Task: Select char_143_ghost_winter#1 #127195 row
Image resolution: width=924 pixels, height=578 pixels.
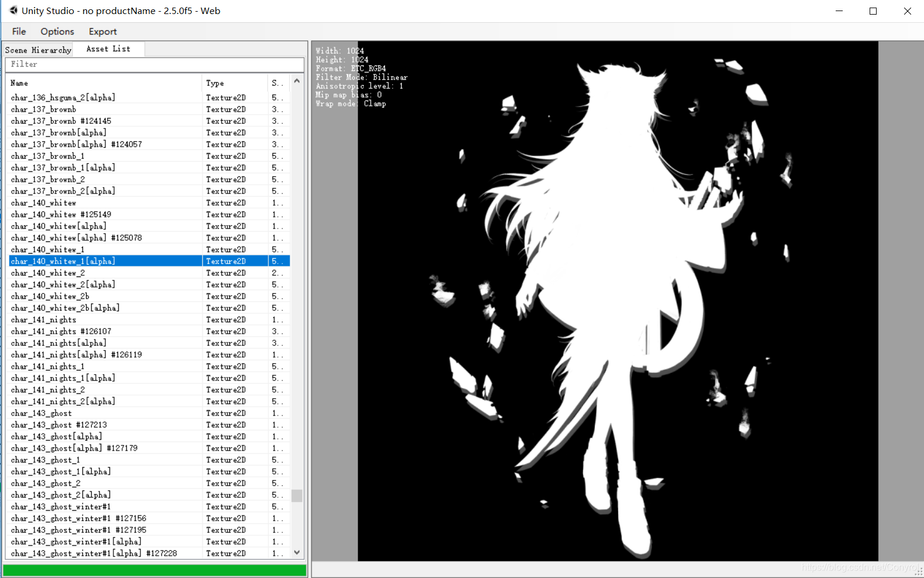Action: tap(149, 530)
